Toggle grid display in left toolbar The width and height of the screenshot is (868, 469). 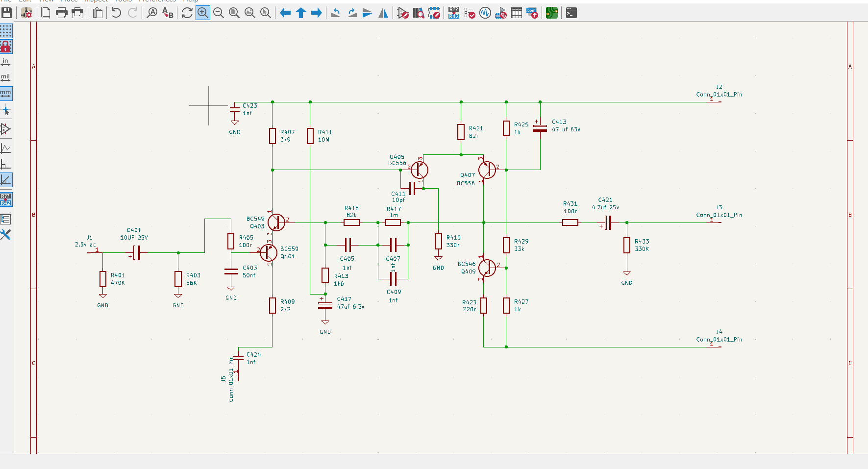coord(6,31)
